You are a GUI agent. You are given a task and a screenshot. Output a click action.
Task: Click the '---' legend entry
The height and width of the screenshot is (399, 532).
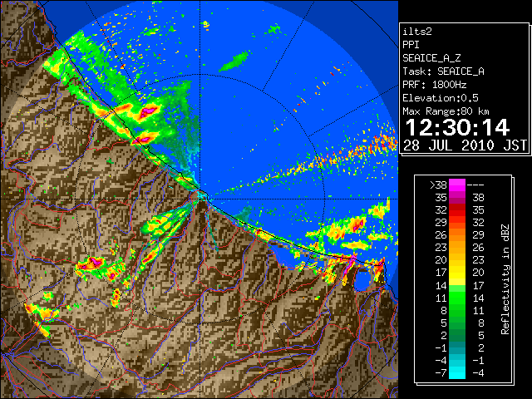[x=475, y=185]
